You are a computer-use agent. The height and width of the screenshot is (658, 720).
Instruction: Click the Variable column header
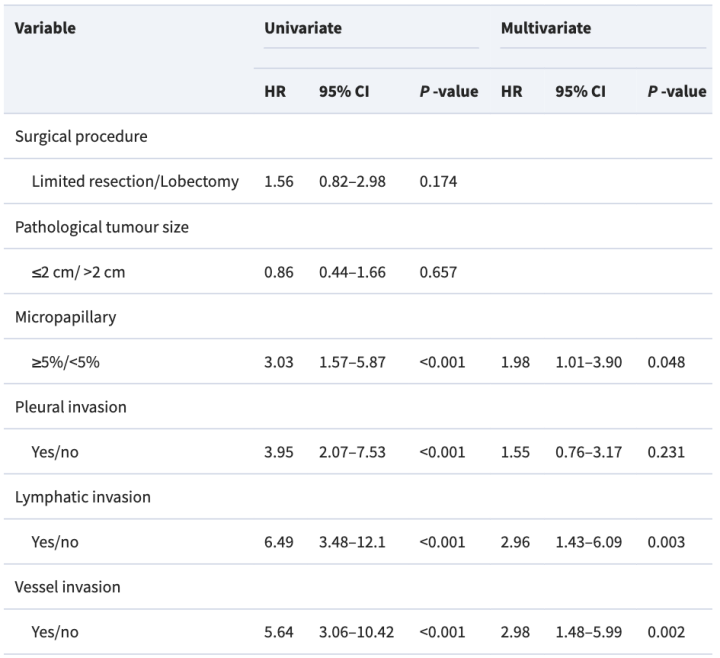(45, 28)
